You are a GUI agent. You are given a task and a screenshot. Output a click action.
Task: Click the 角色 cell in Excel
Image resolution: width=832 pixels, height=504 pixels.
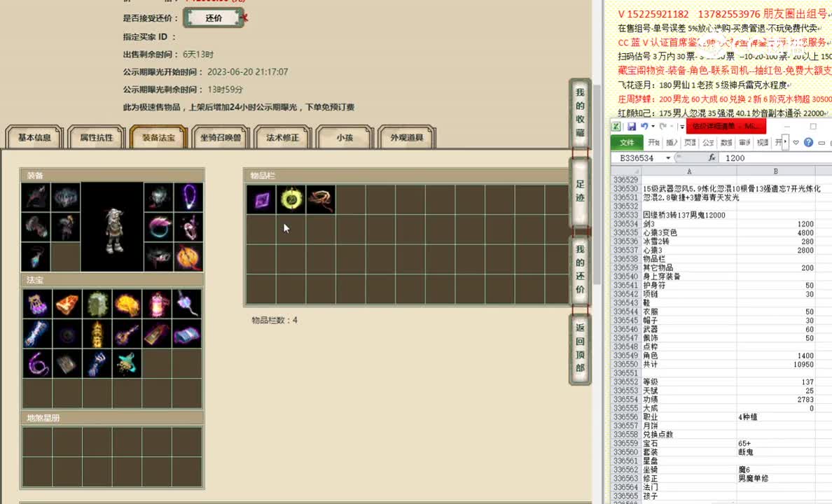[x=688, y=356]
